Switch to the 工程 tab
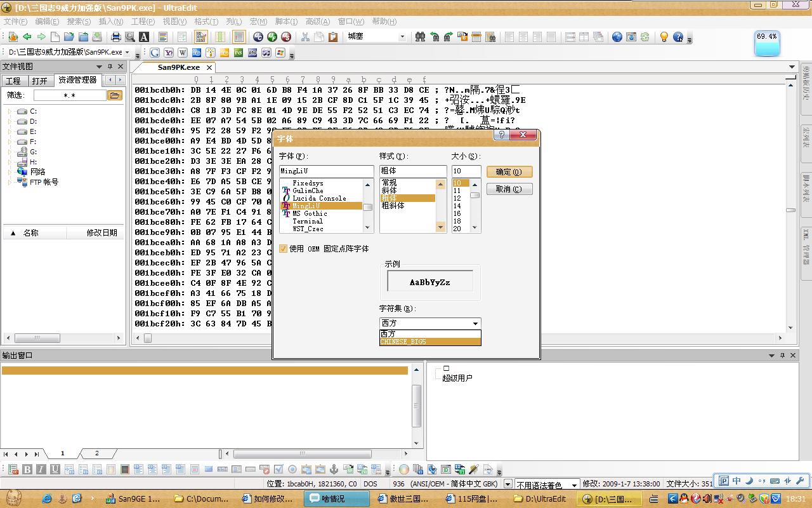 [13, 81]
